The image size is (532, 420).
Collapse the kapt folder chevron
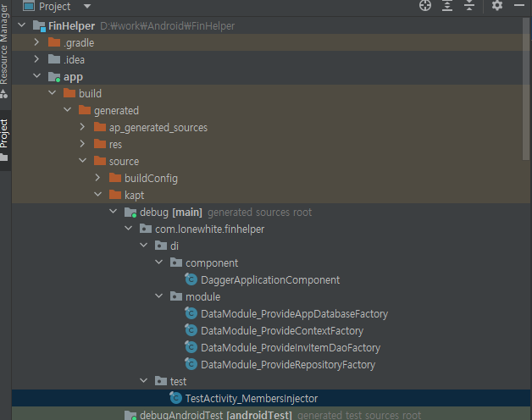97,195
